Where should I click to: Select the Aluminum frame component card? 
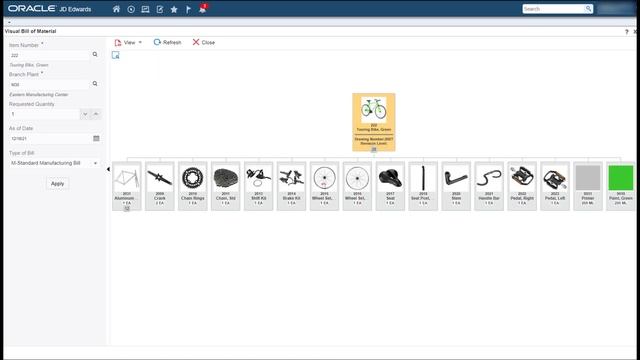pyautogui.click(x=127, y=186)
